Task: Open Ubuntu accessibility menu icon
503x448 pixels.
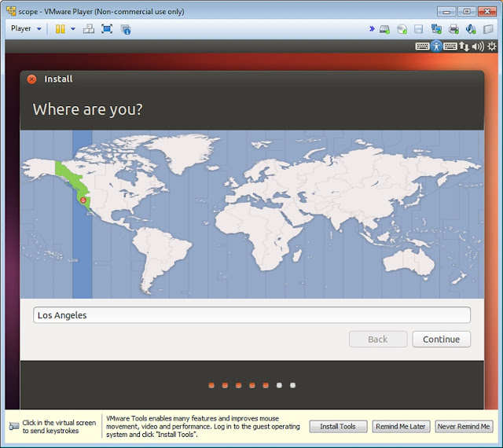Action: click(436, 46)
